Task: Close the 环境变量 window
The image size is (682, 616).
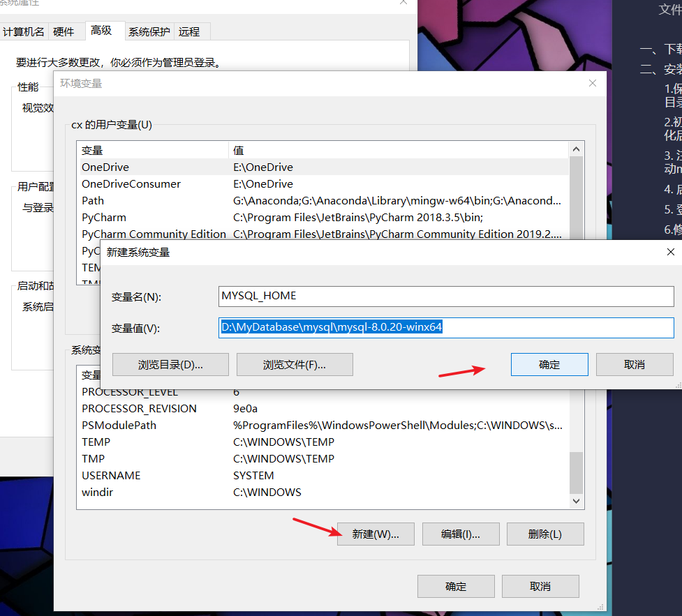Action: pos(593,83)
